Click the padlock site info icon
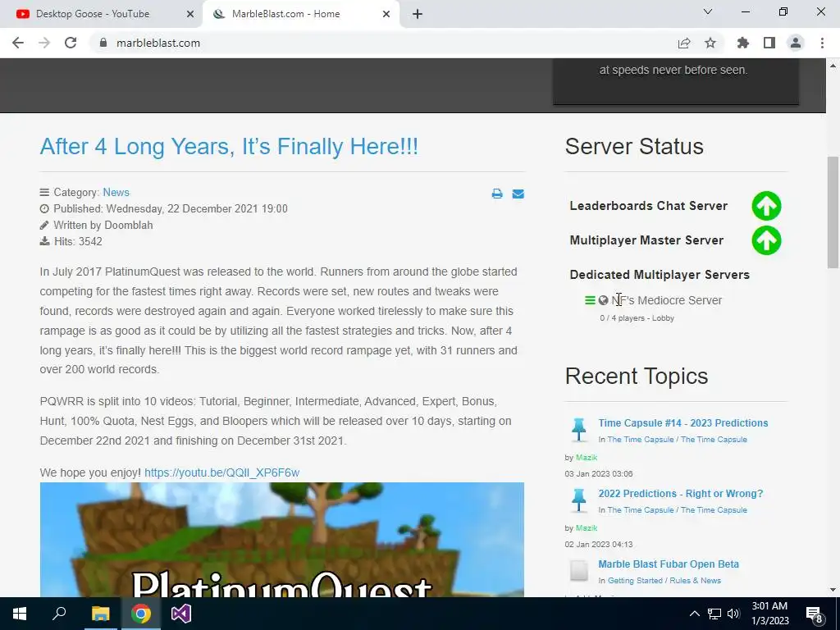 pos(103,43)
